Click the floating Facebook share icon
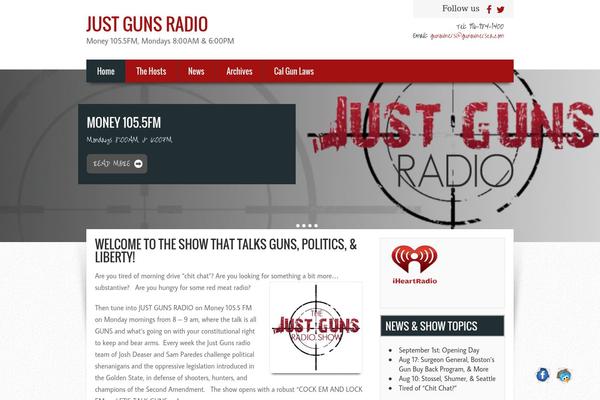Image resolution: width=600 pixels, height=400 pixels. (543, 375)
